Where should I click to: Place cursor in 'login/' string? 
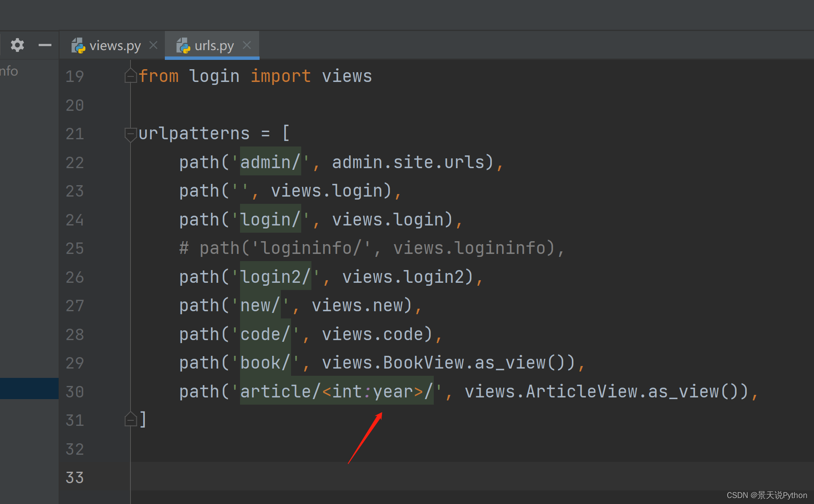[x=270, y=219]
